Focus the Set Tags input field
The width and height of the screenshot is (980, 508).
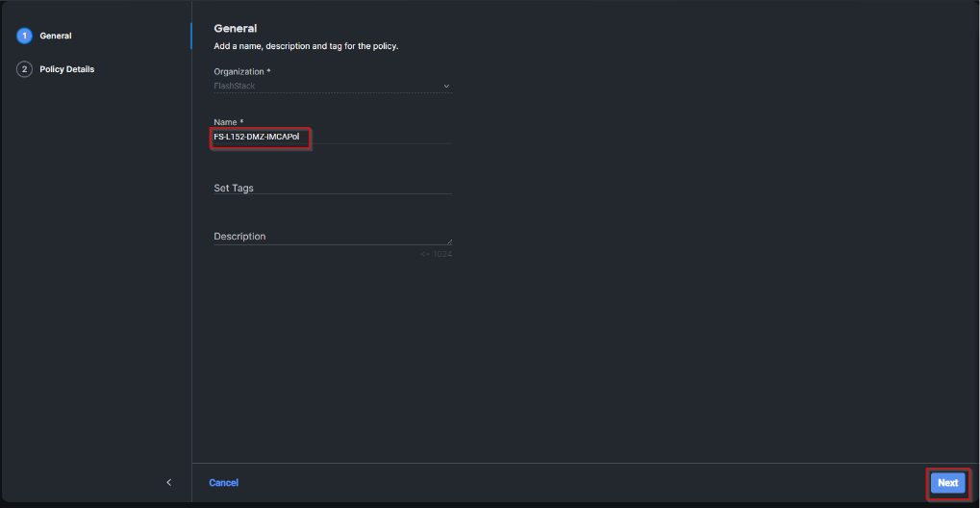coord(332,188)
